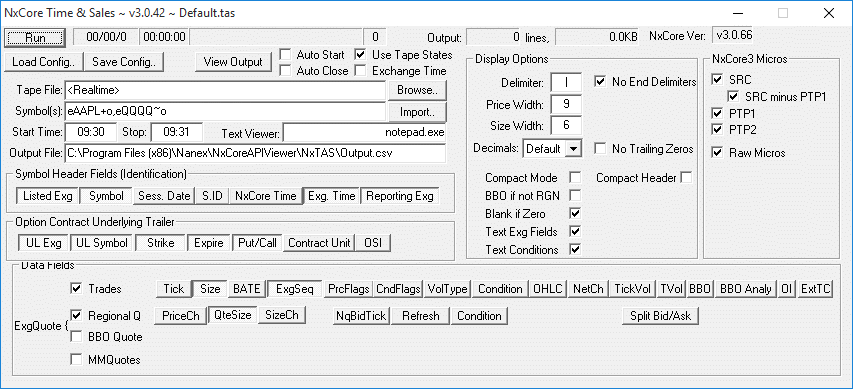This screenshot has width=853, height=389.
Task: Click the Save Config button
Action: pyautogui.click(x=124, y=62)
